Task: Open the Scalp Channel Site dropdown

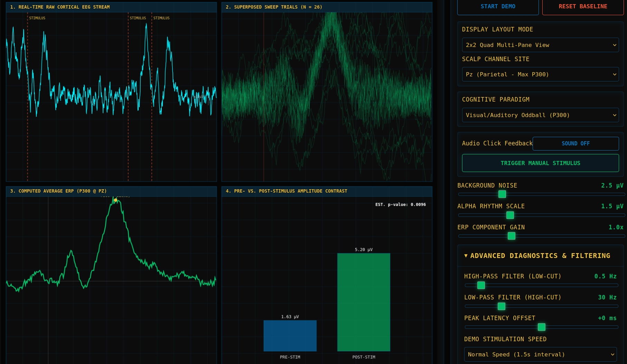Action: pos(540,74)
